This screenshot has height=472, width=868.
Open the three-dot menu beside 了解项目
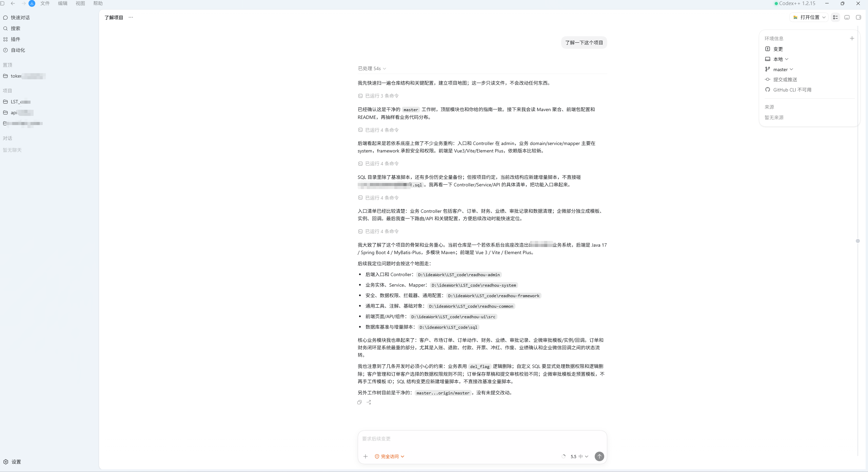[x=131, y=17]
